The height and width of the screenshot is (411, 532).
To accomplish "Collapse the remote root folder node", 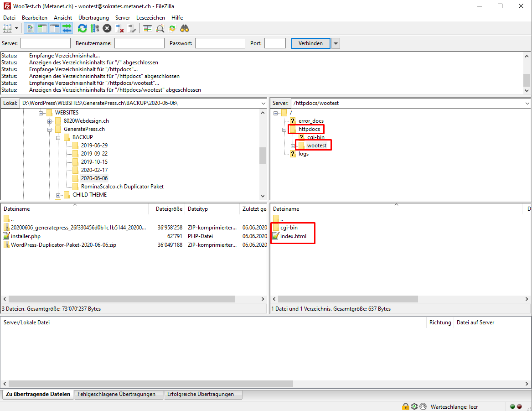I will click(x=275, y=113).
